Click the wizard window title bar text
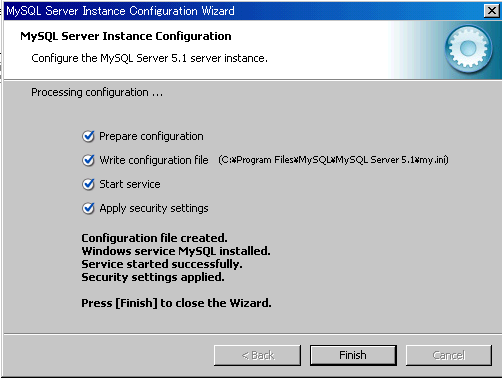502x381 pixels. coord(120,11)
